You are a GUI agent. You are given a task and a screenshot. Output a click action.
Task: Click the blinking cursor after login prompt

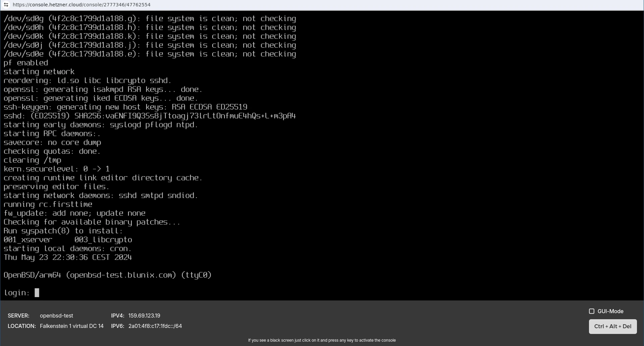[37, 292]
